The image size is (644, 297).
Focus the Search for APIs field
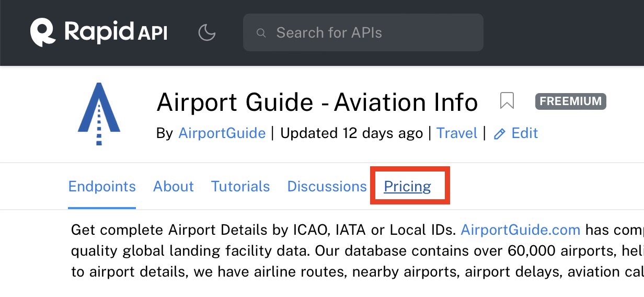366,33
